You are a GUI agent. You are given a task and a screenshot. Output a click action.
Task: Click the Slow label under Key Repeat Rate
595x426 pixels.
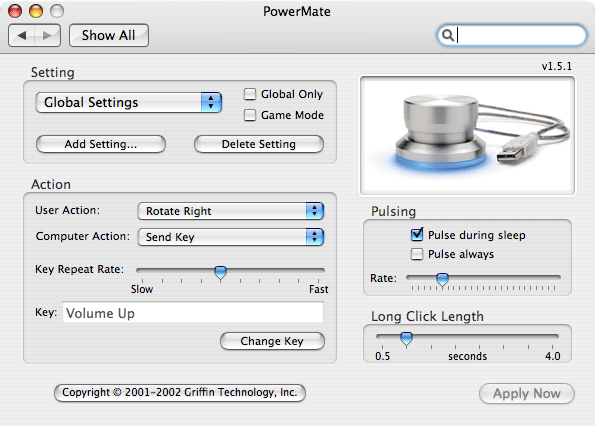coord(142,289)
